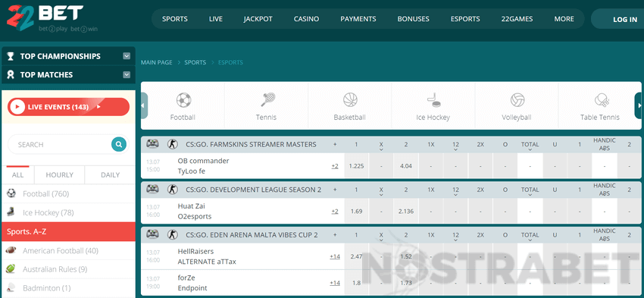This screenshot has height=298, width=644.
Task: Bet on O2esports at odds 2.136
Action: pos(406,212)
